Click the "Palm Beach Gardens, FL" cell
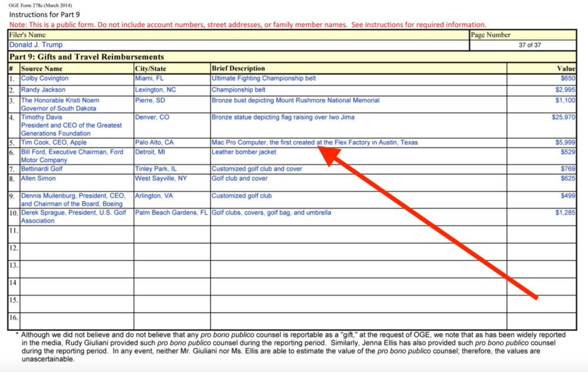This screenshot has height=372, width=588. tap(171, 213)
